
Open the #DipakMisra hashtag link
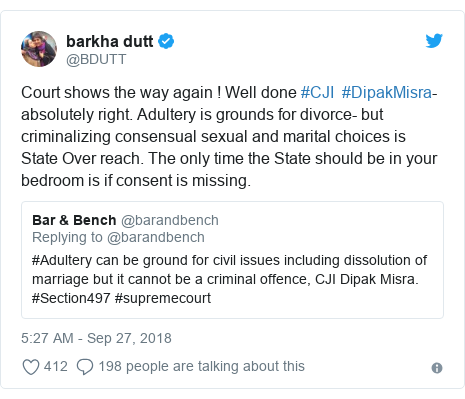coord(387,92)
